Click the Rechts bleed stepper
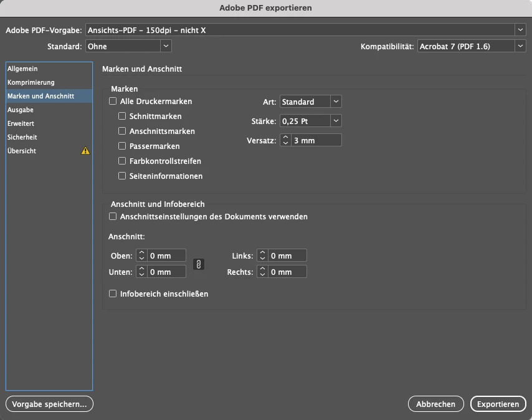The width and height of the screenshot is (532, 420). point(262,272)
